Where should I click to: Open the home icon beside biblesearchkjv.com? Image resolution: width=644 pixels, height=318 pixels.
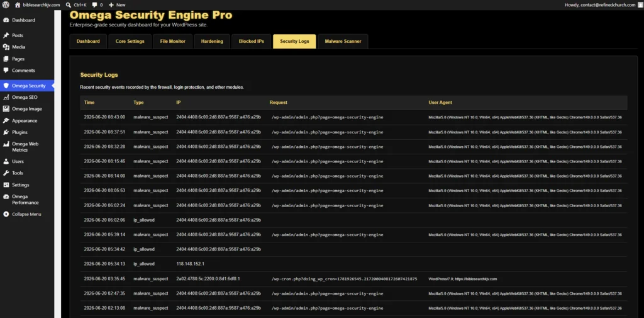tap(18, 5)
